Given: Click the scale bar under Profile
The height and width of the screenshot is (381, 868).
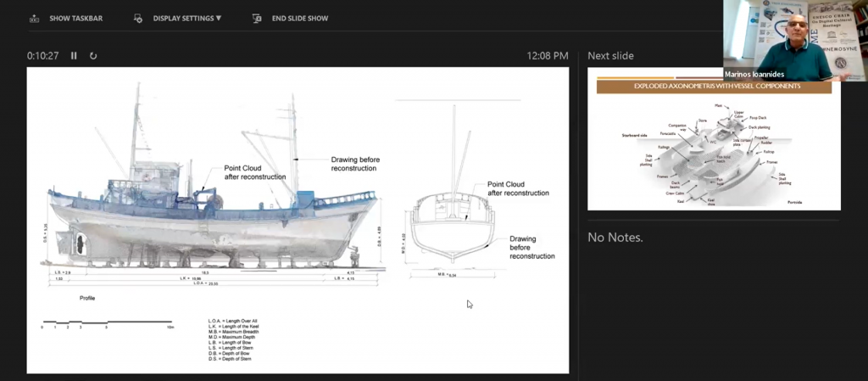Looking at the screenshot, I should [x=108, y=324].
